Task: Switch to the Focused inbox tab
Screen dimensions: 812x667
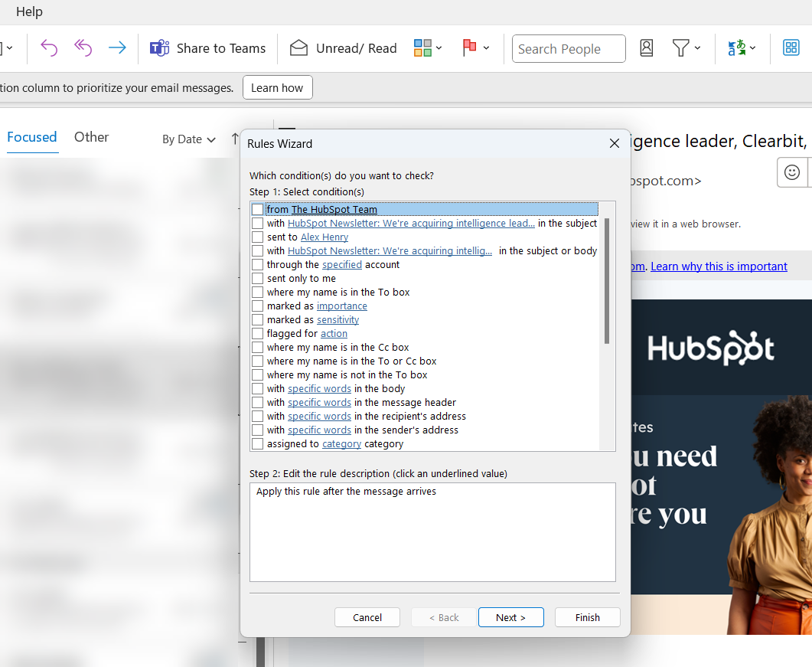Action: pos(31,137)
